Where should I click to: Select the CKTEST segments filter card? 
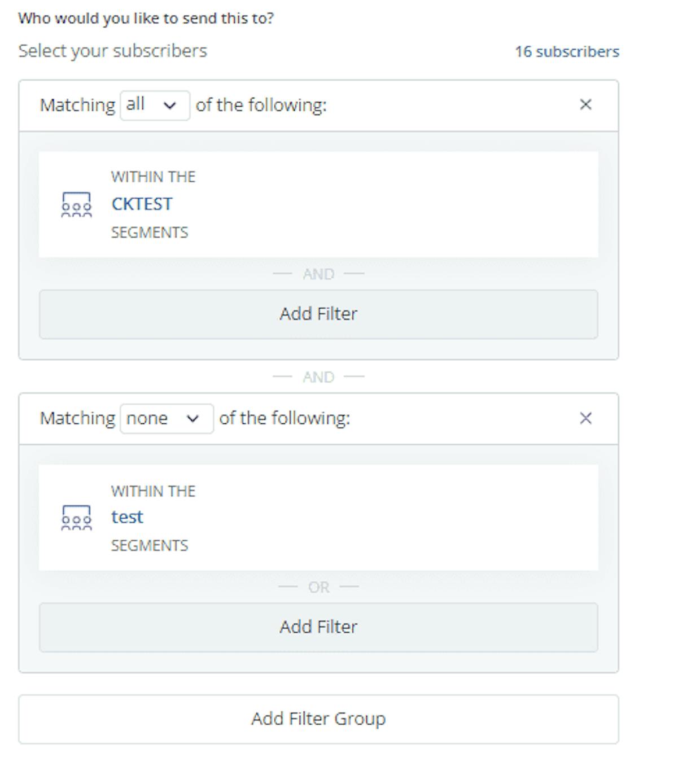pos(318,204)
